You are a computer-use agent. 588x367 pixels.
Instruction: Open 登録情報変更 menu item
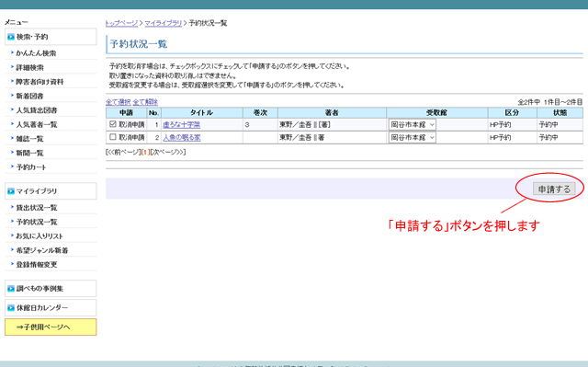37,265
